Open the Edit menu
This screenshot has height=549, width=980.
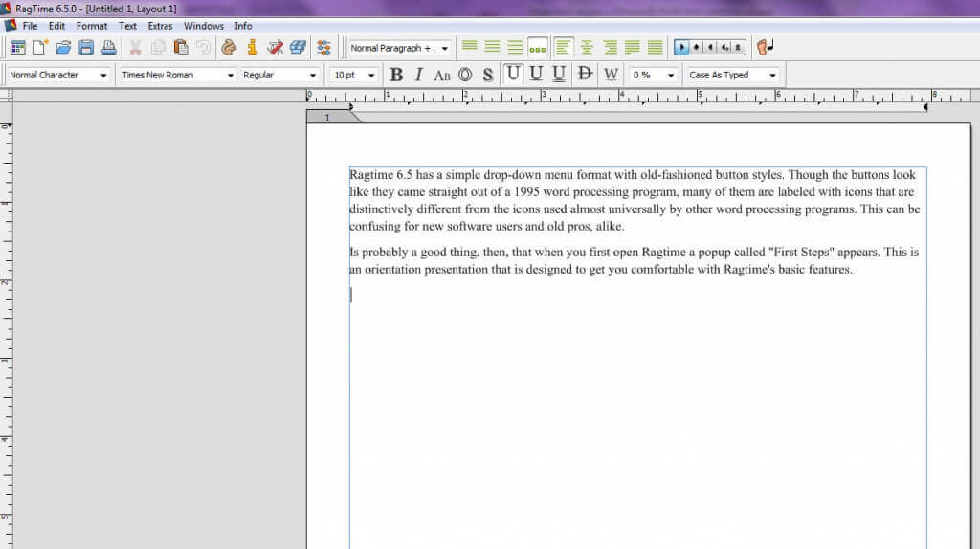click(56, 26)
